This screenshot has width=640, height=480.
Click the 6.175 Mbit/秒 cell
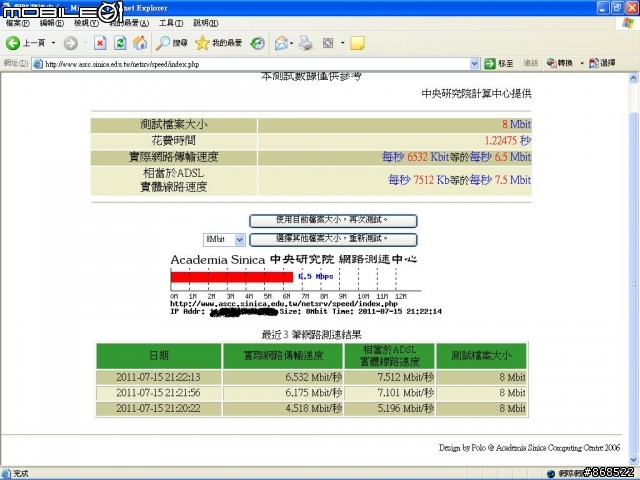[x=282, y=393]
